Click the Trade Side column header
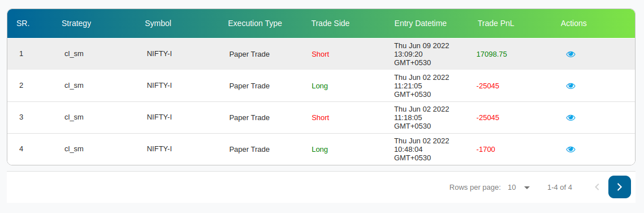This screenshot has width=644, height=213. (330, 23)
